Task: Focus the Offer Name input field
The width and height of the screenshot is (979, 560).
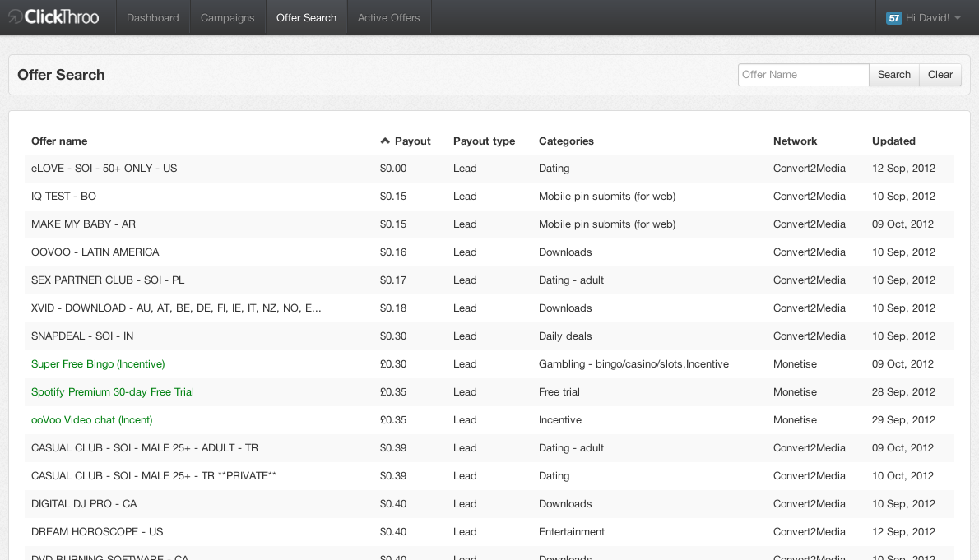Action: pos(803,75)
